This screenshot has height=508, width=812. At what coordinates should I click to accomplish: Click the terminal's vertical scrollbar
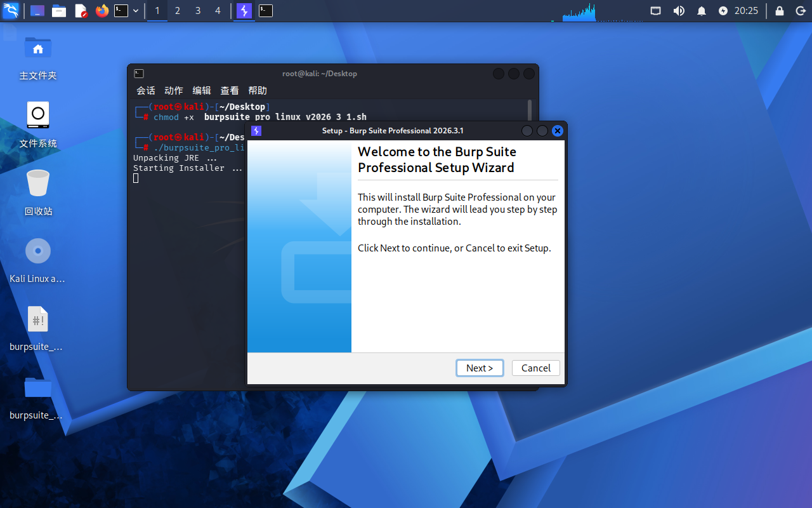tap(530, 110)
